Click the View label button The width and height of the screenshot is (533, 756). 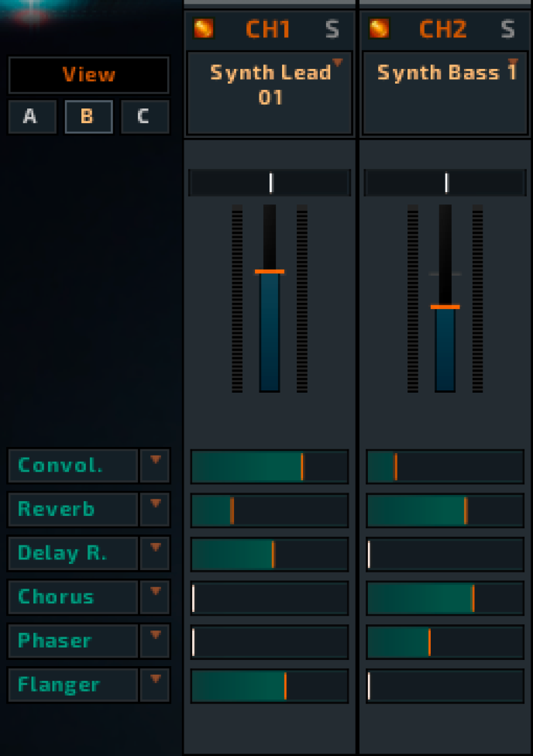point(88,75)
